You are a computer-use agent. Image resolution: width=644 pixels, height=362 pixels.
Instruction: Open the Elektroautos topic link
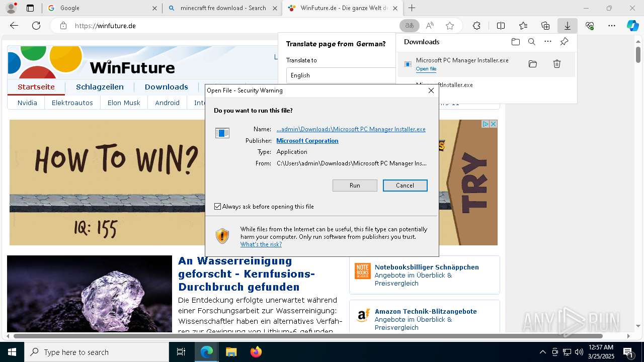pyautogui.click(x=72, y=103)
